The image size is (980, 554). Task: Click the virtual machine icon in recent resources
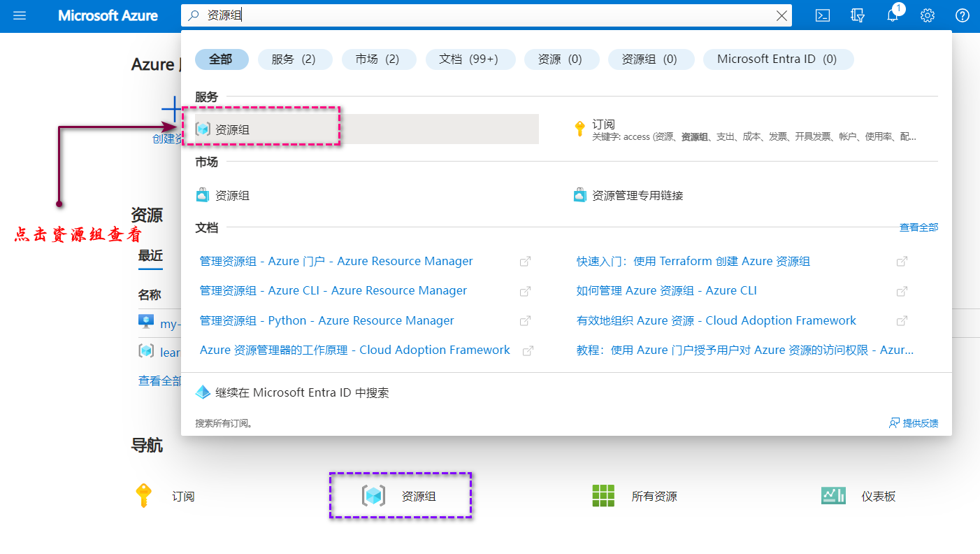tap(146, 322)
